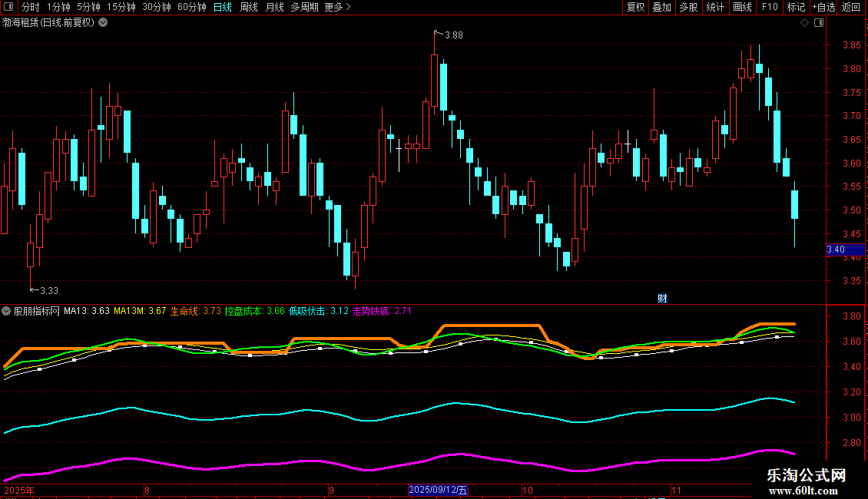This screenshot has width=868, height=499.
Task: Open the 统计 statistics tool
Action: pos(715,7)
